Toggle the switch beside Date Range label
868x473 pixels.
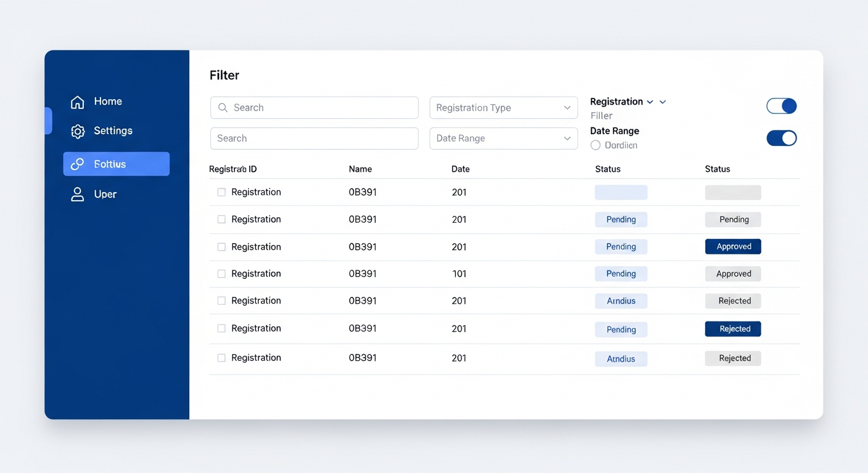click(x=782, y=138)
